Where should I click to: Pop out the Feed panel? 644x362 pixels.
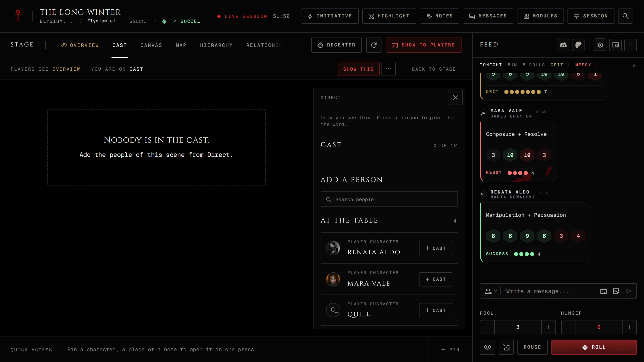point(616,45)
